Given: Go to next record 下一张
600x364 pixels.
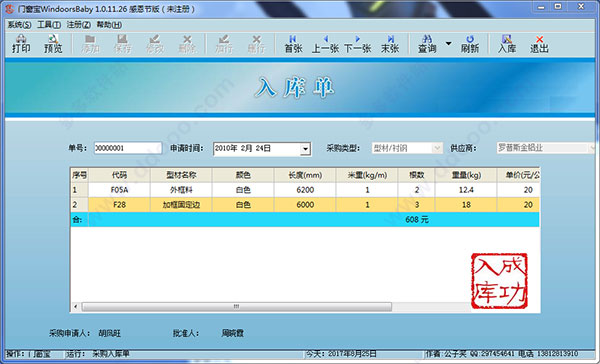Looking at the screenshot, I should click(x=357, y=44).
